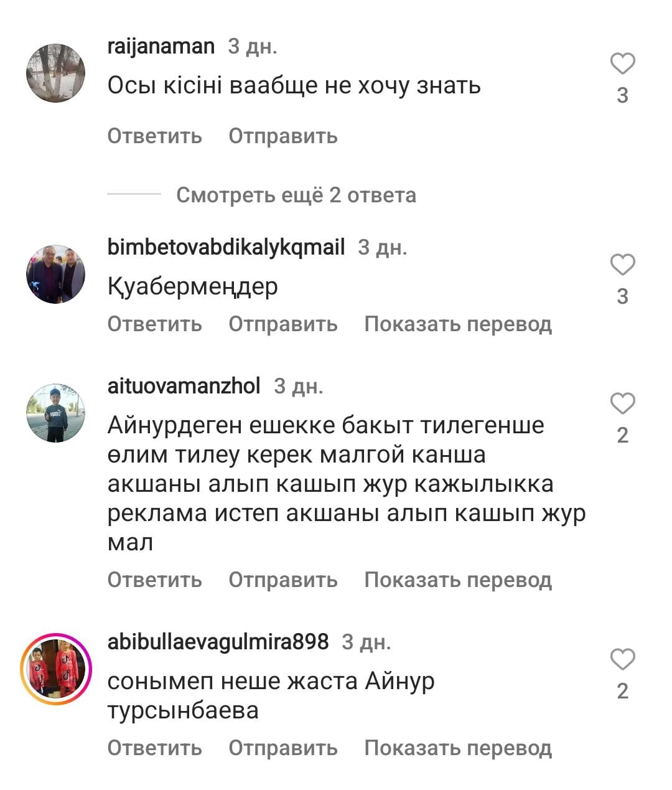Show translation of 'Қуабермеңдер' comment
672x790 pixels.
(x=458, y=324)
